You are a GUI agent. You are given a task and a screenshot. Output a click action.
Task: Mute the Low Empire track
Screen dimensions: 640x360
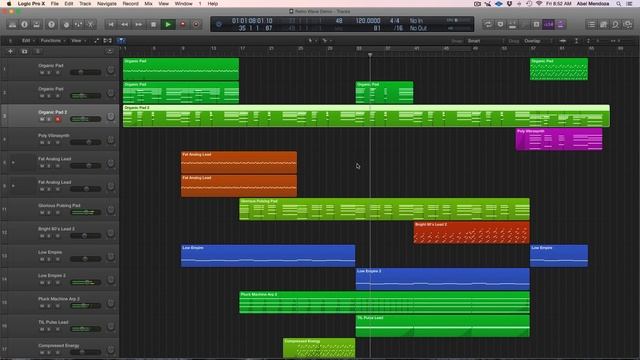42,259
